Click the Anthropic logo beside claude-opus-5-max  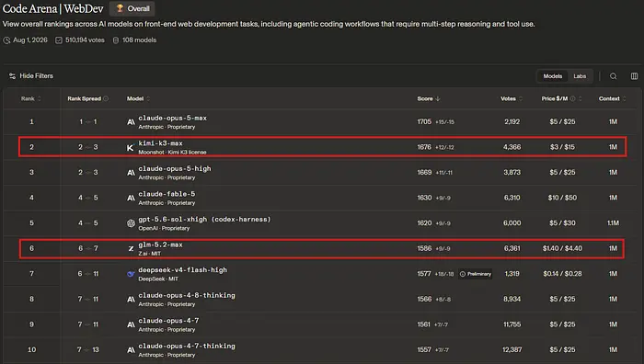click(131, 122)
